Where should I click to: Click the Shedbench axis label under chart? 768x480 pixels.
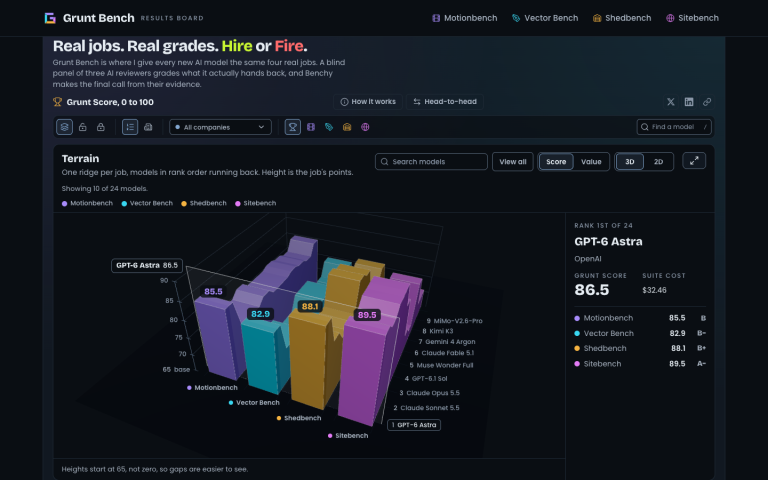pos(299,418)
